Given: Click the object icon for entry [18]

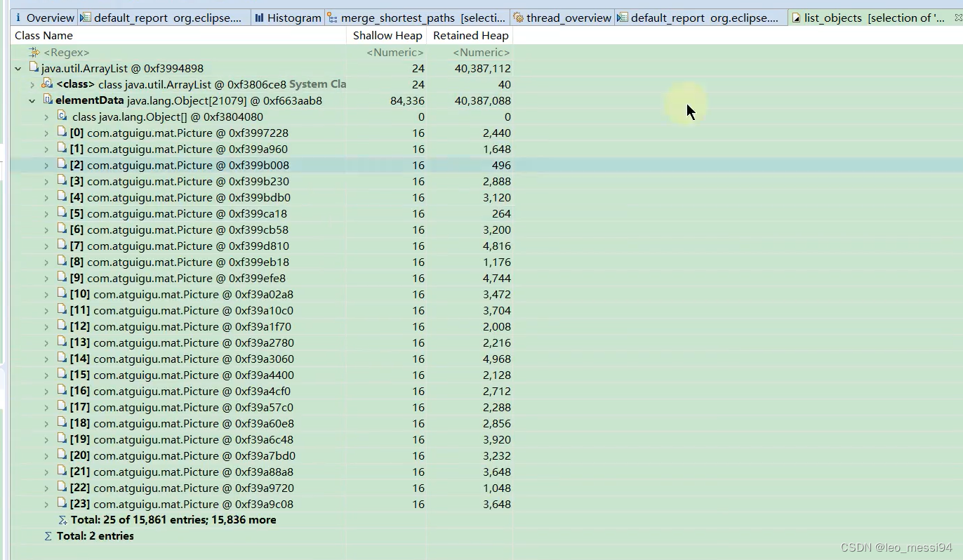Looking at the screenshot, I should (62, 423).
